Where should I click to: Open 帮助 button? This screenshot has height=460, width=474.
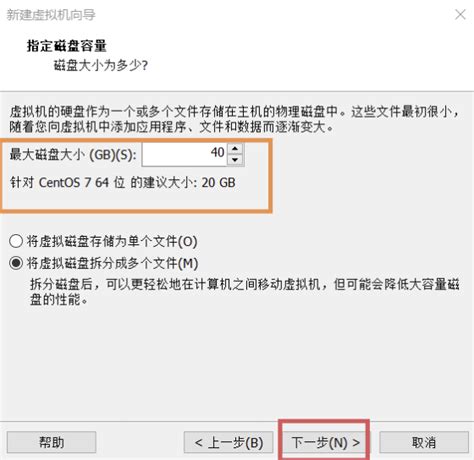tap(52, 442)
